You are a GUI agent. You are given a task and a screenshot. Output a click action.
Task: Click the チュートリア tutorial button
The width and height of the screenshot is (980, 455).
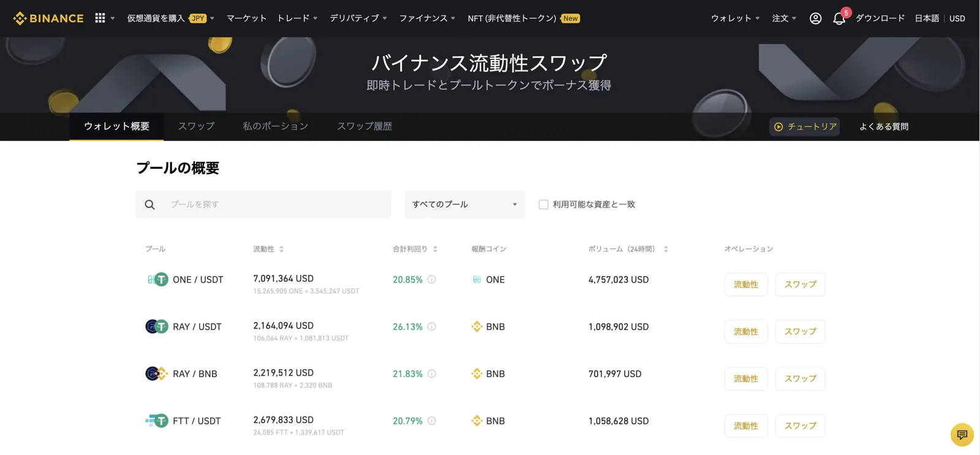pos(805,127)
